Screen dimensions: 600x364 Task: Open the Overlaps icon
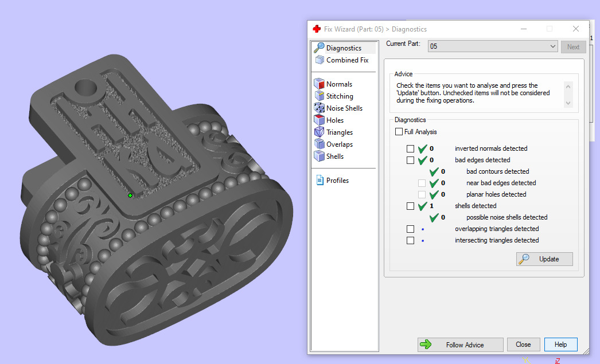(319, 144)
